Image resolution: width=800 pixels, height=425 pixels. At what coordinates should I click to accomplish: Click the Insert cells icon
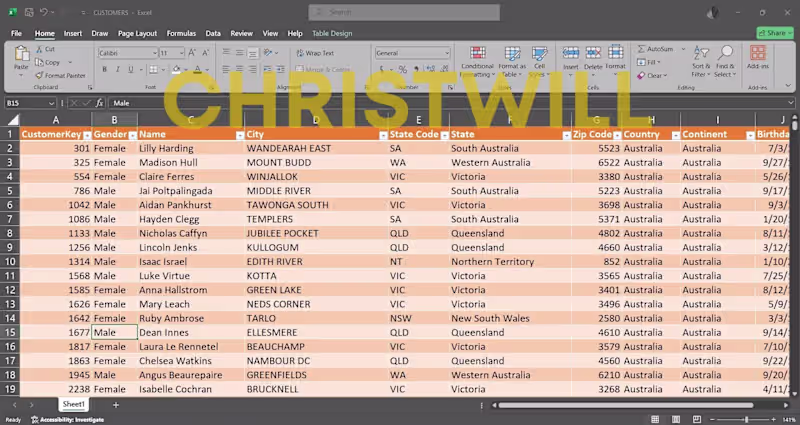[570, 53]
